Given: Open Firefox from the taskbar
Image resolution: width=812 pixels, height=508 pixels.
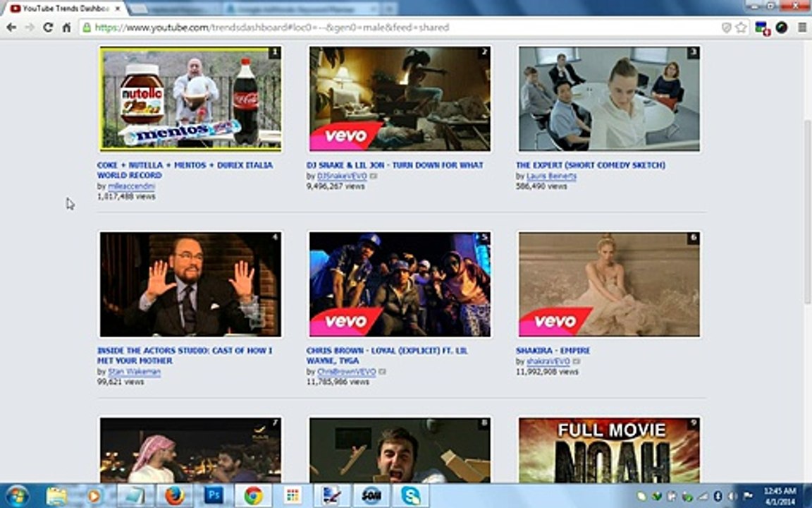Looking at the screenshot, I should pyautogui.click(x=175, y=496).
